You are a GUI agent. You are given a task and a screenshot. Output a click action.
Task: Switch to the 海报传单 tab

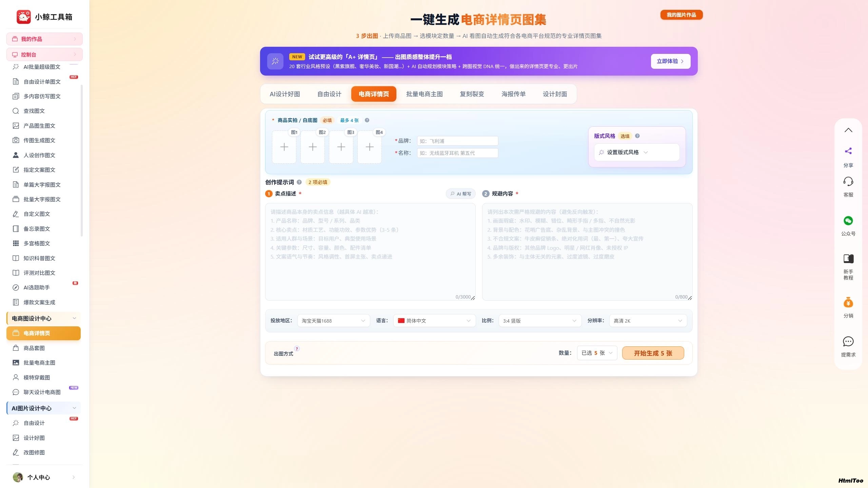[514, 94]
